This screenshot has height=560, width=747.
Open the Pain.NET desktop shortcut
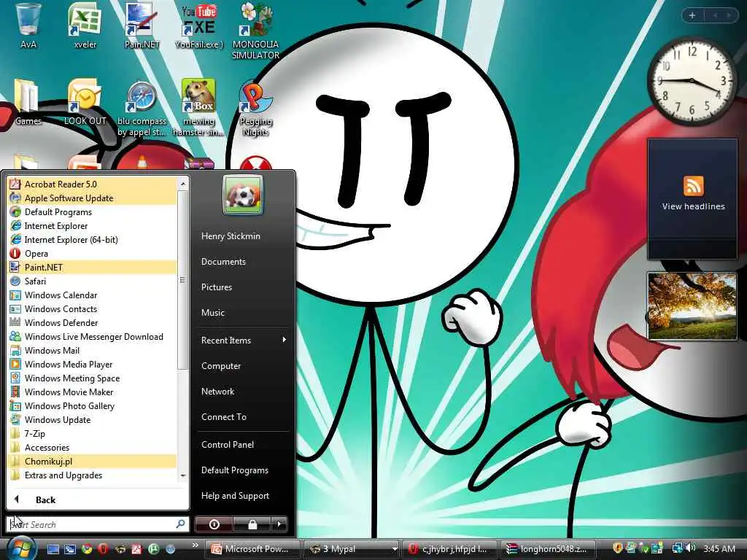click(142, 26)
